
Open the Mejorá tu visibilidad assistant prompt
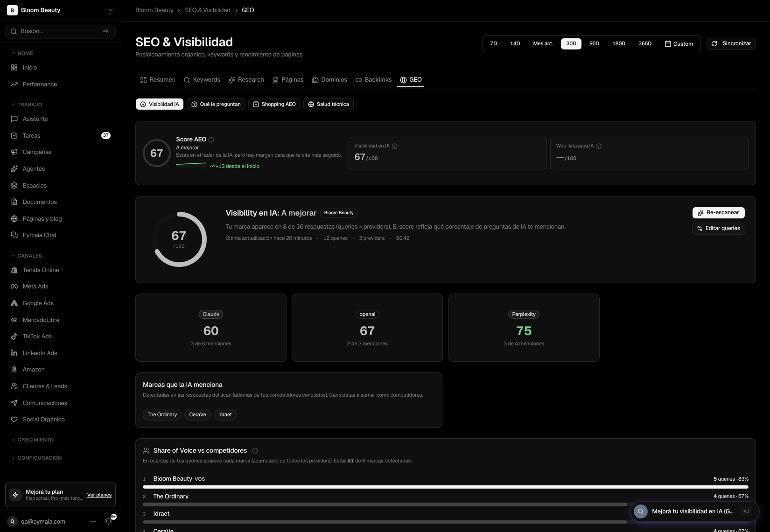coord(695,511)
